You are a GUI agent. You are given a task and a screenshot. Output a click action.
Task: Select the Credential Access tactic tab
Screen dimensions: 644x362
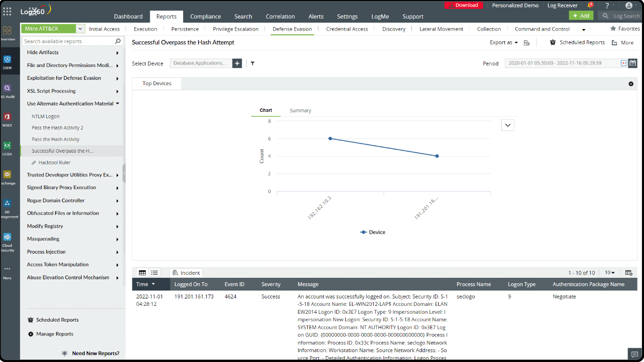tap(347, 29)
